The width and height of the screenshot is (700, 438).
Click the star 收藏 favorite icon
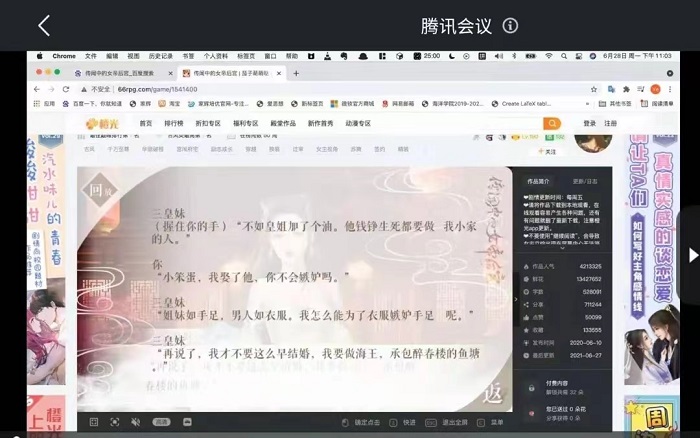[x=526, y=330]
